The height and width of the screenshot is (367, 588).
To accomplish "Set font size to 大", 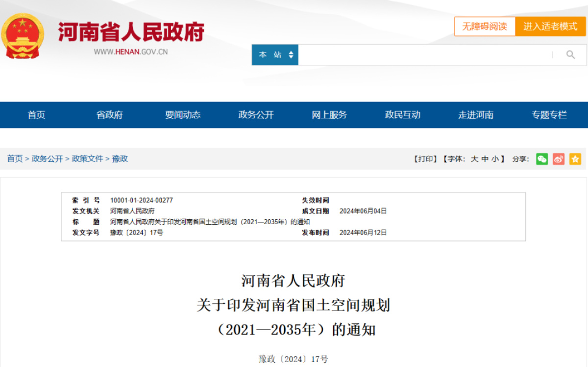I will pyautogui.click(x=474, y=159).
